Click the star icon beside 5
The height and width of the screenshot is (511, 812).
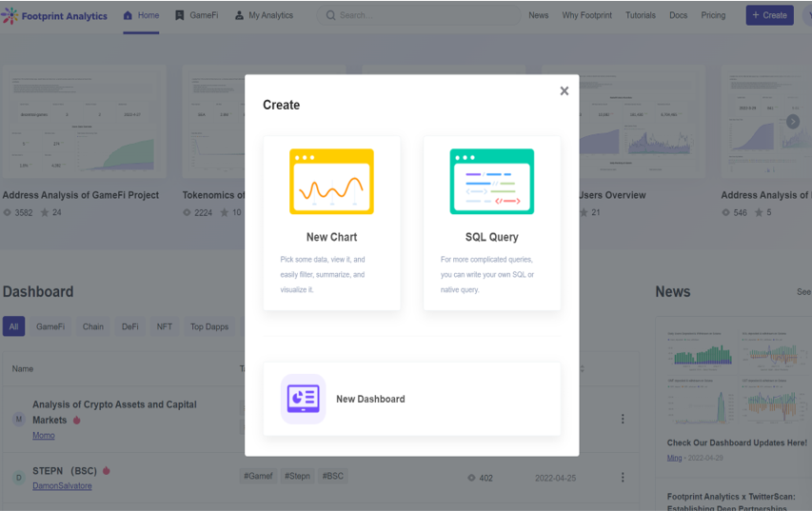click(x=759, y=212)
